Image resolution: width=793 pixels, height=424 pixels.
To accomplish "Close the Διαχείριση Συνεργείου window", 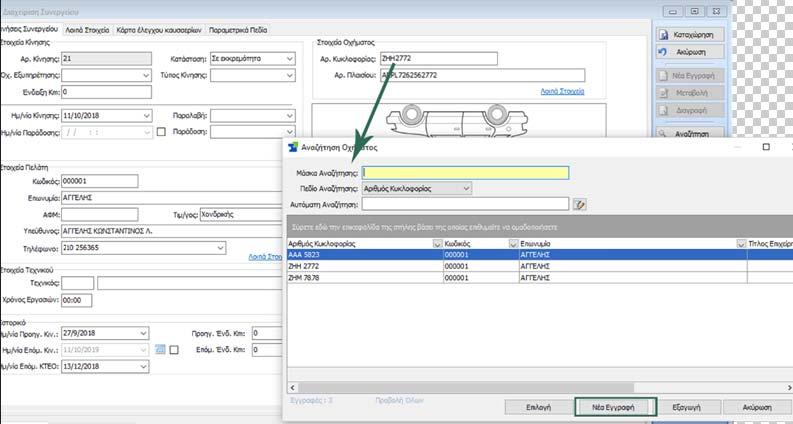I will [x=716, y=12].
